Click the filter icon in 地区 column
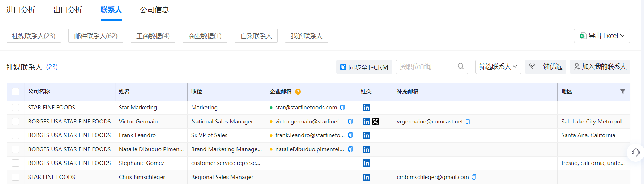This screenshot has width=644, height=184. click(x=623, y=92)
